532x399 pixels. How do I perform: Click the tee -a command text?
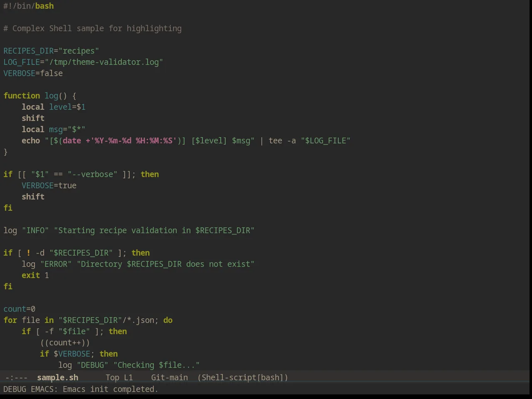tap(282, 140)
